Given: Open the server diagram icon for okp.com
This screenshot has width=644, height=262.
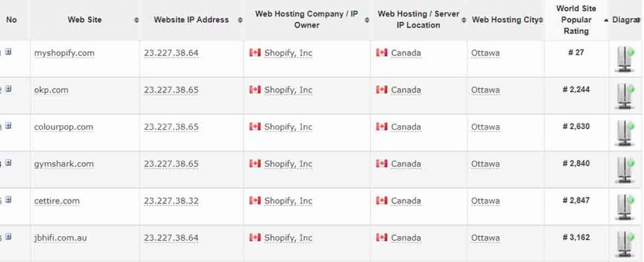Looking at the screenshot, I should tap(625, 96).
